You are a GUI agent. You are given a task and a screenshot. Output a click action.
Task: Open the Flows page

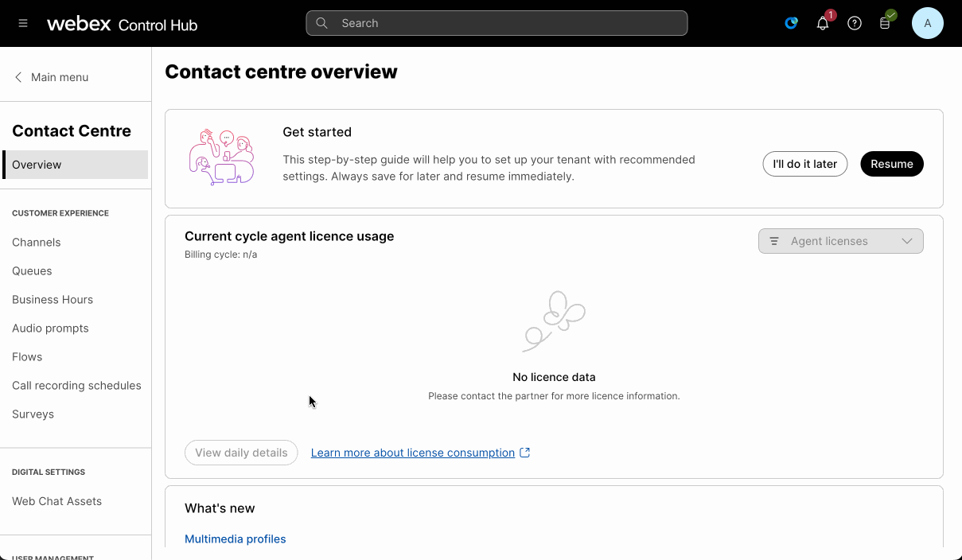27,356
